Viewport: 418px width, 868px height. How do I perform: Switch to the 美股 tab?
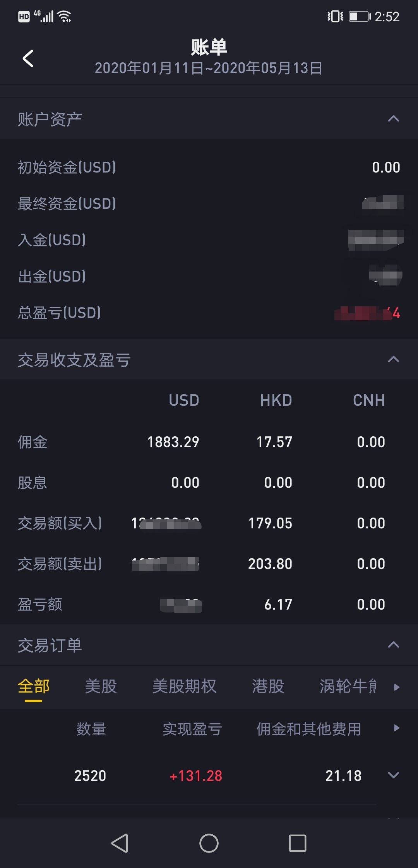101,687
